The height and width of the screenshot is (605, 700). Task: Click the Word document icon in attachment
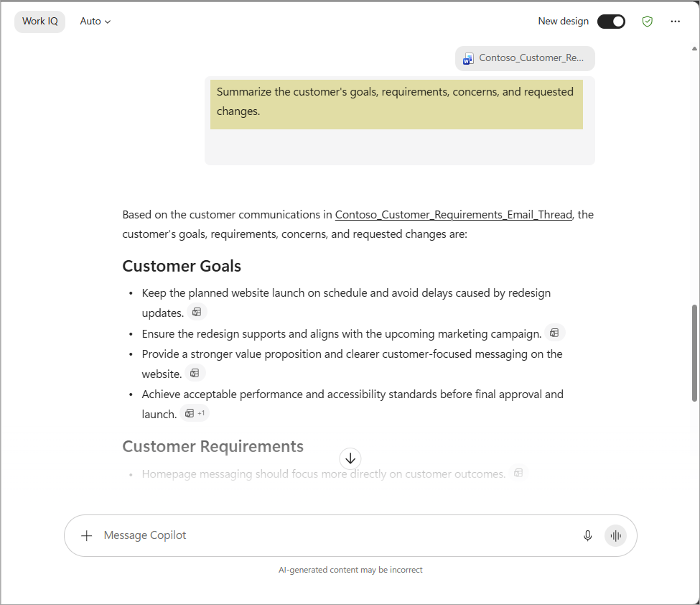468,58
